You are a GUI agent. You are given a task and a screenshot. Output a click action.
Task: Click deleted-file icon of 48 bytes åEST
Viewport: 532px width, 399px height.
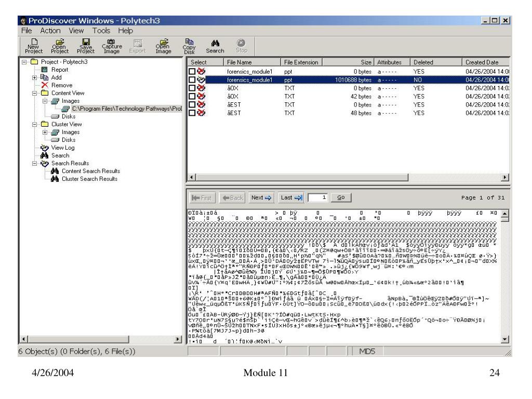coord(201,113)
